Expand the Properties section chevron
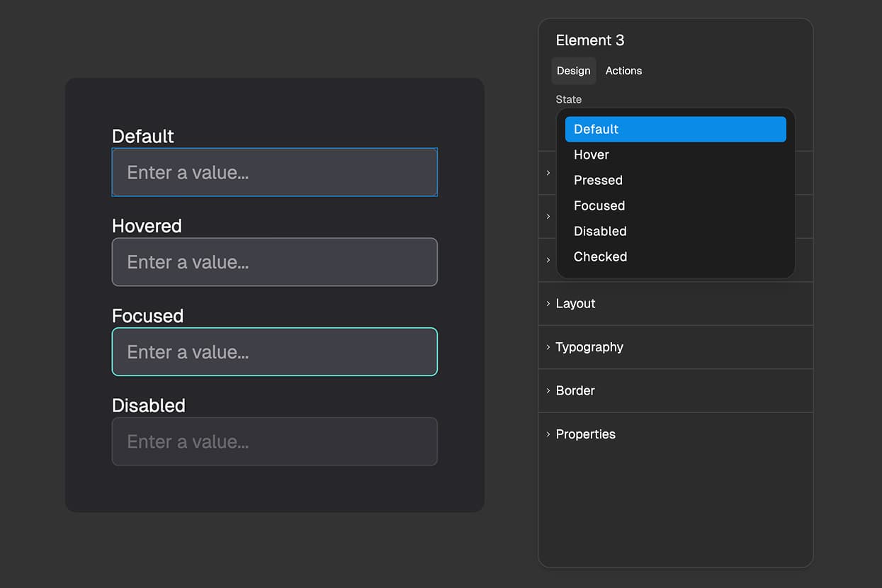 547,434
